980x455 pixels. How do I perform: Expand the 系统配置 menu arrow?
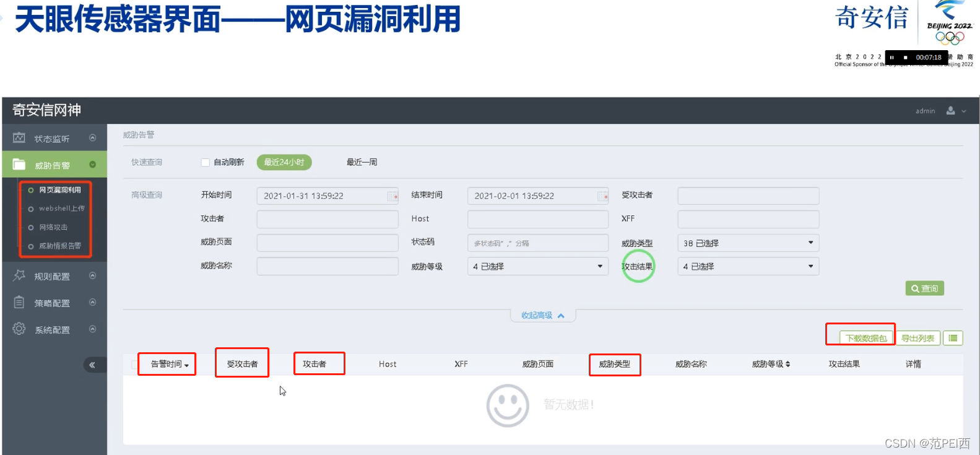pos(92,329)
